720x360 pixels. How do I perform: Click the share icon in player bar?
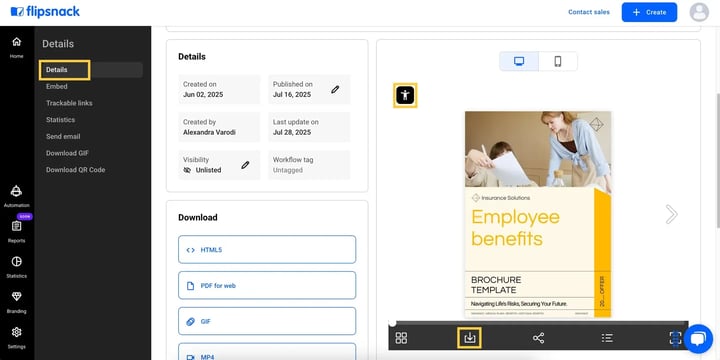click(x=538, y=338)
